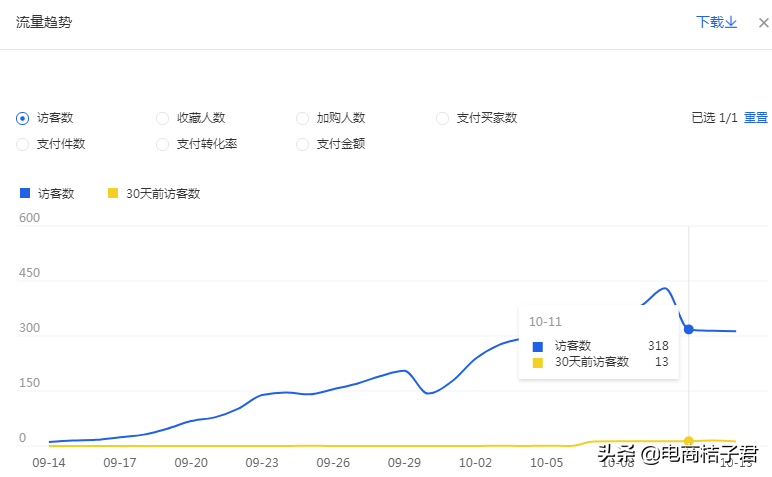Click the 已选 1/1 selection counter
The width and height of the screenshot is (772, 477).
[x=714, y=118]
